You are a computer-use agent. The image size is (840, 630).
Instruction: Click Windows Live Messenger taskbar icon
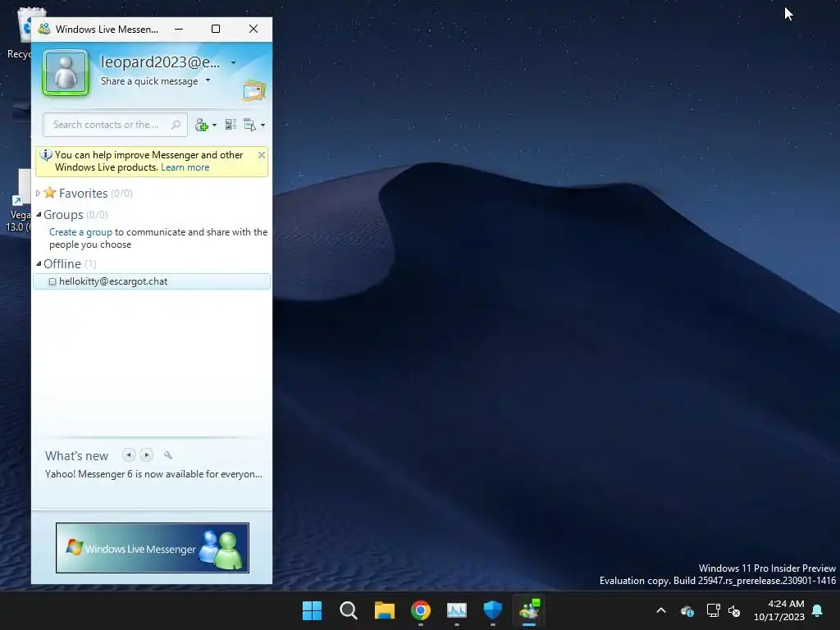(529, 610)
